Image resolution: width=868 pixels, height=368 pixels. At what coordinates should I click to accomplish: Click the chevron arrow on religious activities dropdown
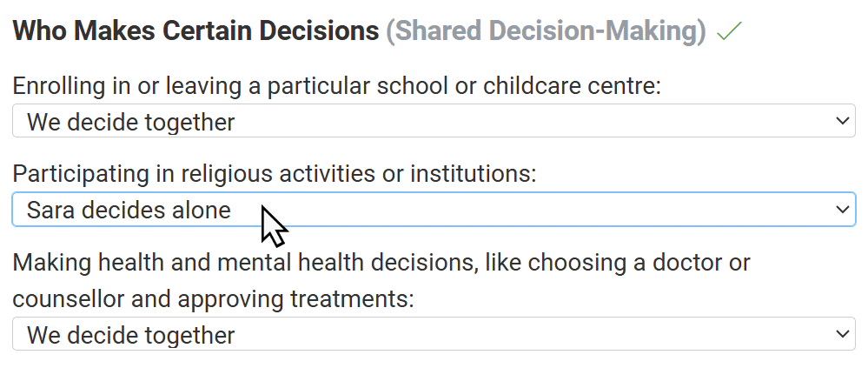[841, 210]
